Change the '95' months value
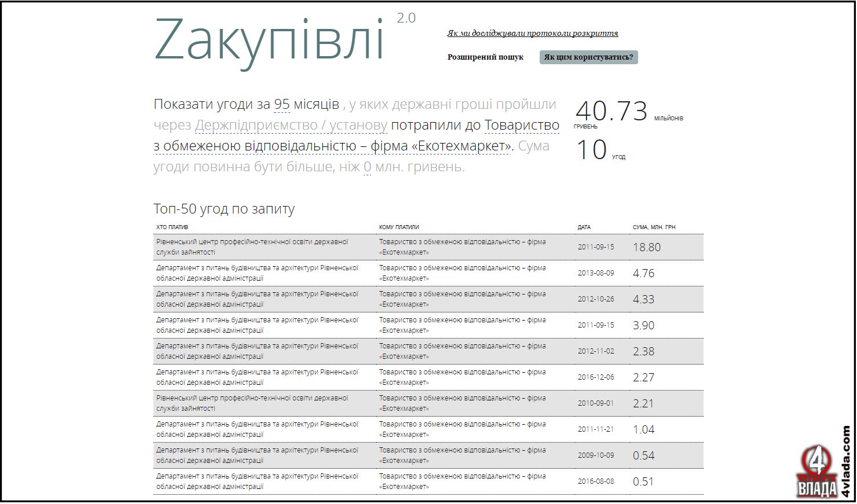 pos(282,105)
